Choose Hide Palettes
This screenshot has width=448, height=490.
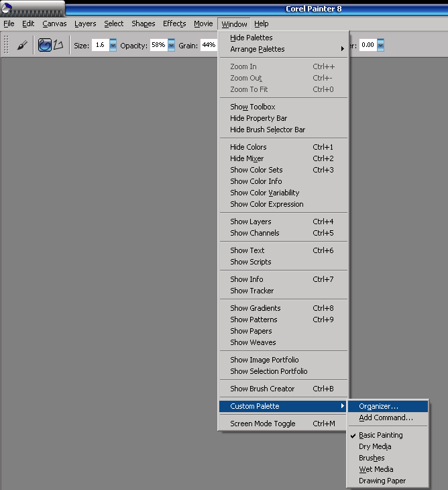coord(284,38)
